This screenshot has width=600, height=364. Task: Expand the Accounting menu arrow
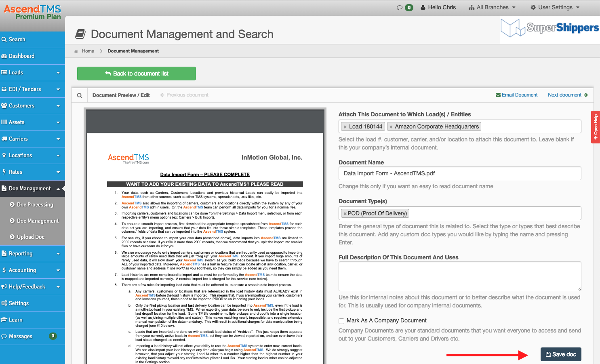[58, 270]
